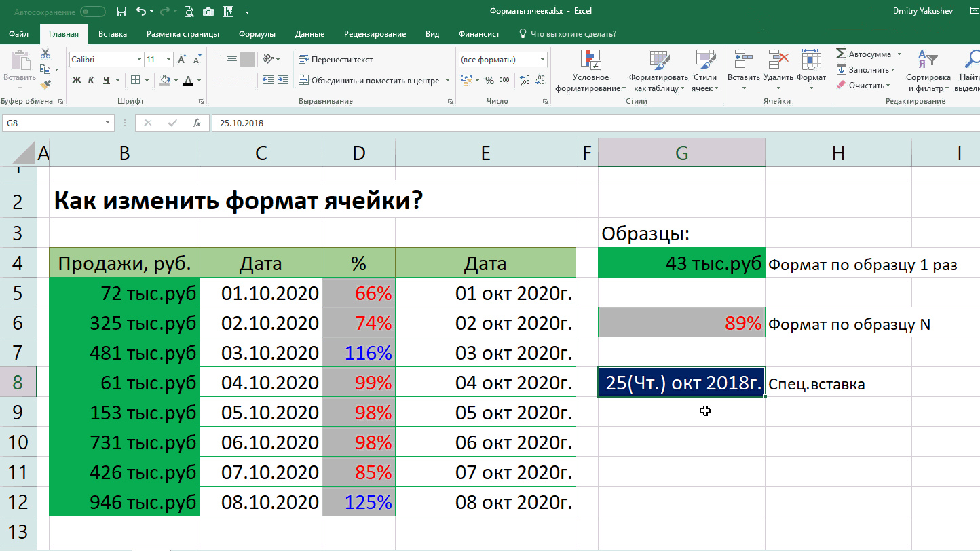Apply fill color with paint bucket
Image resolution: width=980 pixels, height=551 pixels.
tap(165, 80)
